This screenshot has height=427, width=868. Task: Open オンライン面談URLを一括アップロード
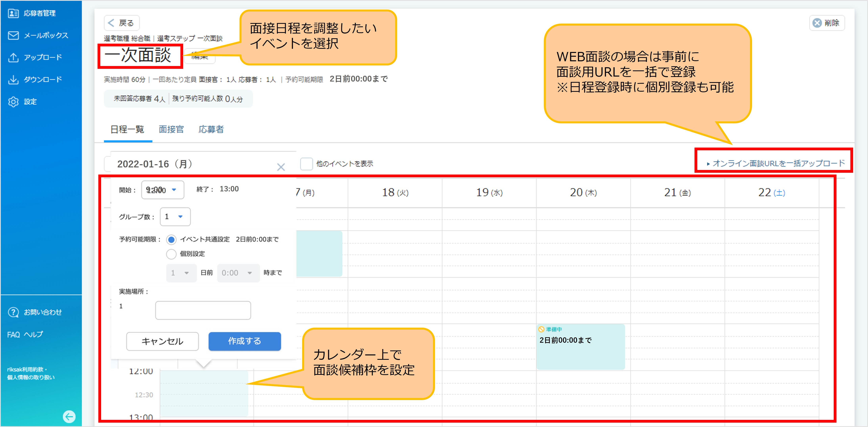click(773, 163)
